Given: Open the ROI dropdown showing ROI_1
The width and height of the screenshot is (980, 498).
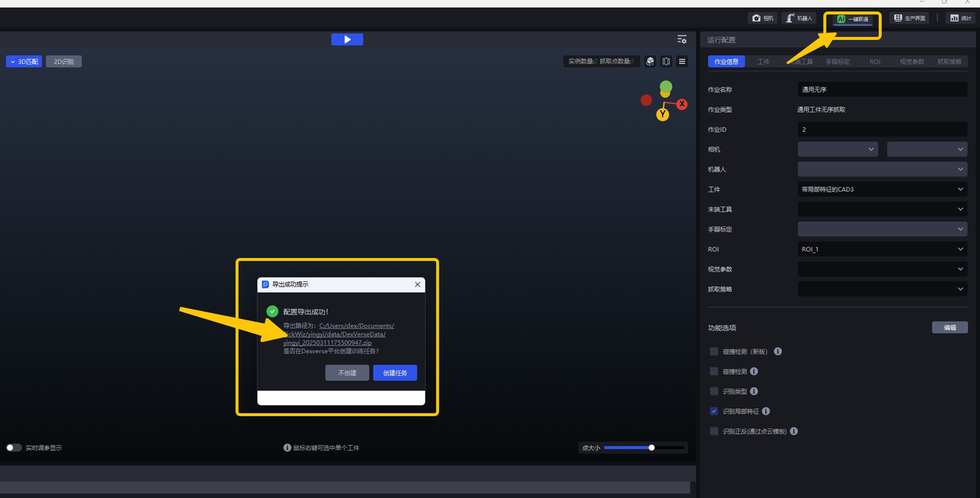Looking at the screenshot, I should coord(882,249).
